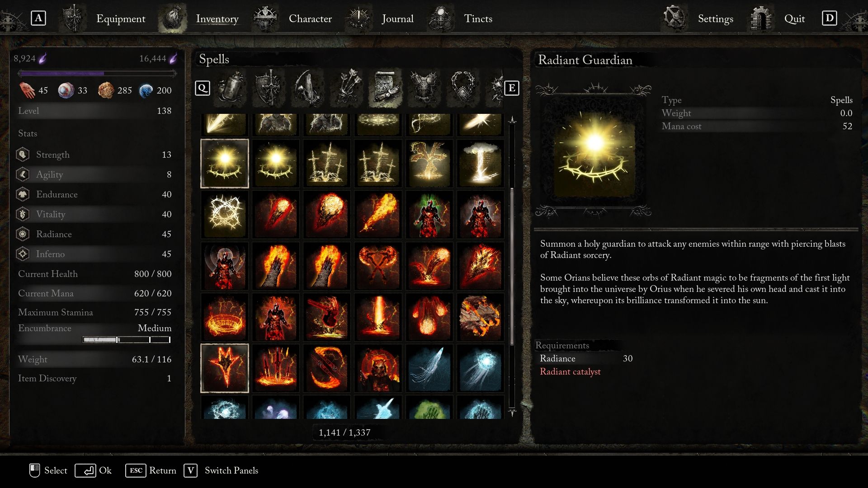Choose the fiery ring circle spell

click(225, 317)
